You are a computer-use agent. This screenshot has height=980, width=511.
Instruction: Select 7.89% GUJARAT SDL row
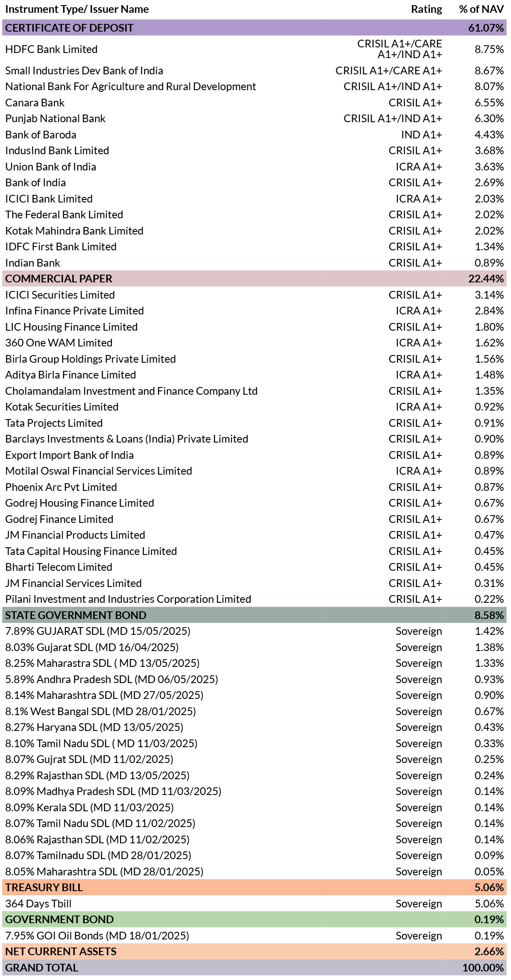click(x=254, y=631)
